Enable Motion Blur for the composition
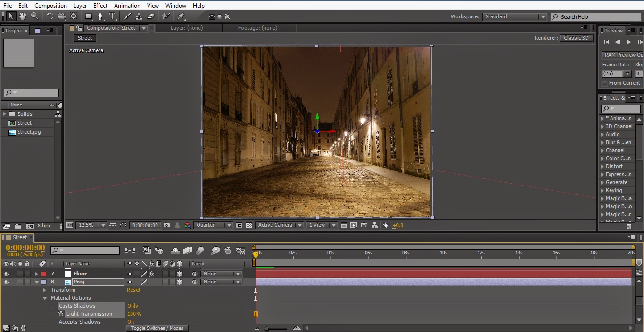This screenshot has height=332, width=644. pyautogui.click(x=199, y=251)
